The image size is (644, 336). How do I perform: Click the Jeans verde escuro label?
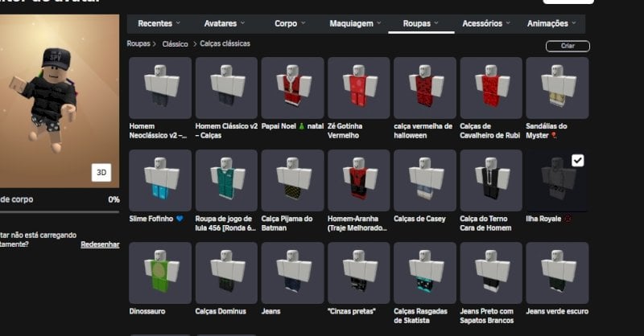(x=557, y=311)
